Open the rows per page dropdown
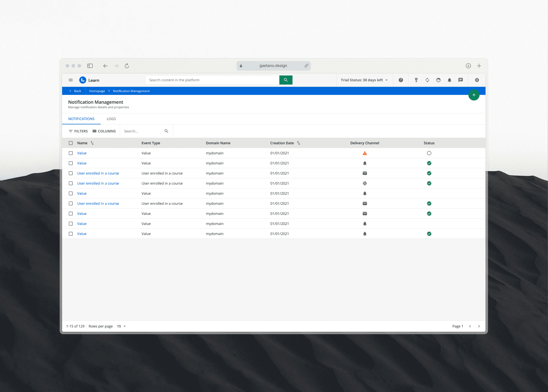548x392 pixels. pyautogui.click(x=121, y=326)
